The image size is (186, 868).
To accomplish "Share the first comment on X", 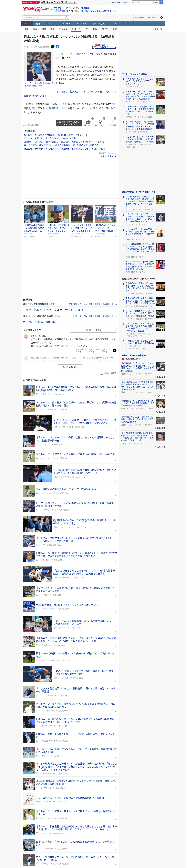I will click(115, 350).
